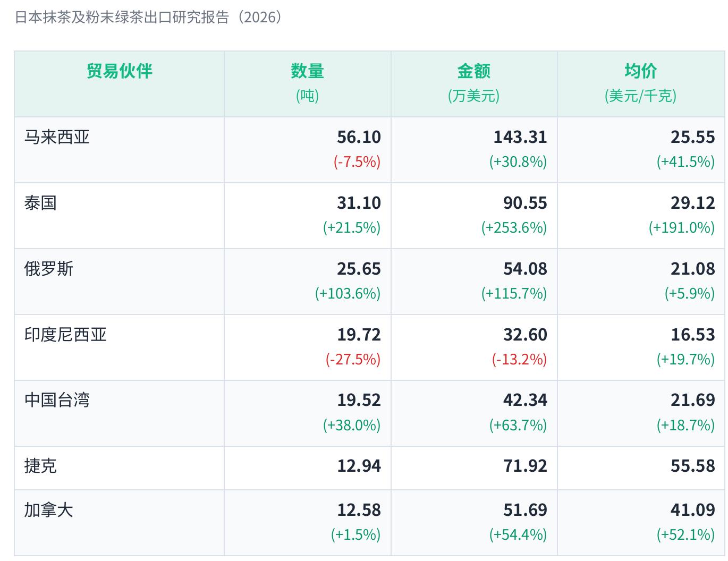Click Malaysia quantity value 56.10
The height and width of the screenshot is (561, 728).
pyautogui.click(x=359, y=137)
